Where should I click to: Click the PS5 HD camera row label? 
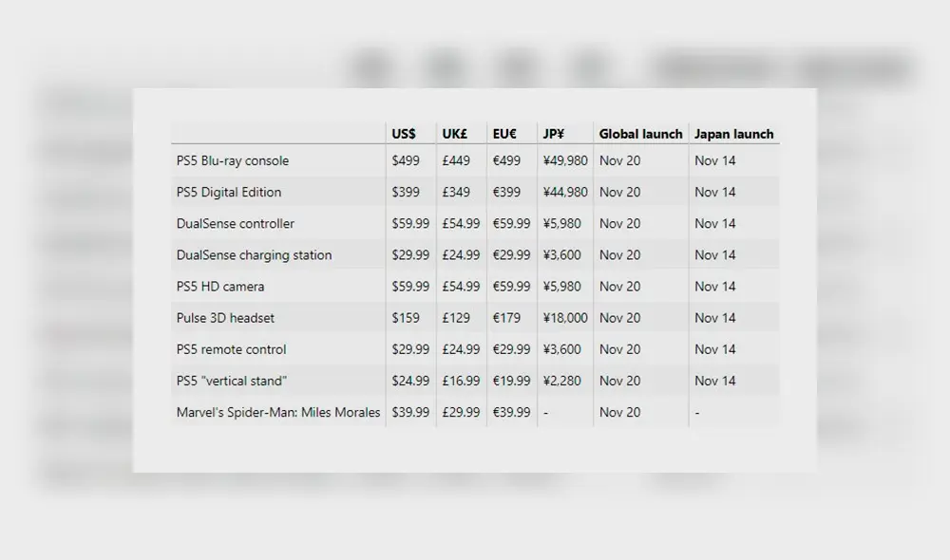218,287
